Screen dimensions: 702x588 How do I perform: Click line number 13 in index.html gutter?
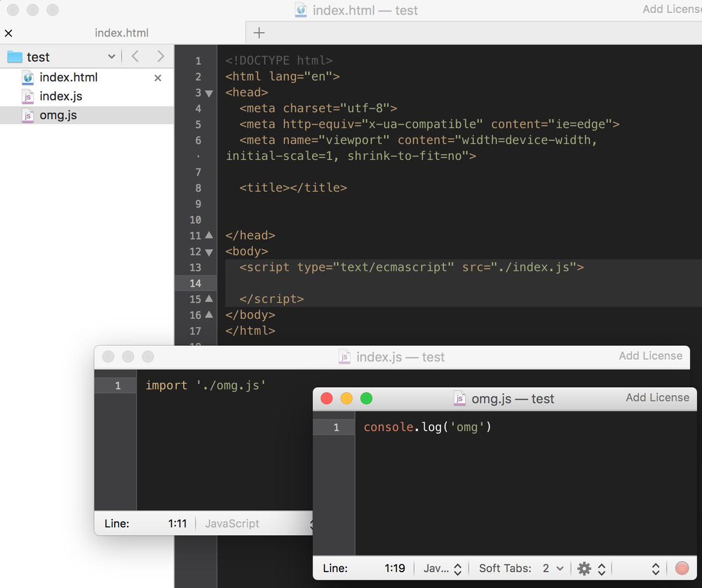[x=195, y=267]
